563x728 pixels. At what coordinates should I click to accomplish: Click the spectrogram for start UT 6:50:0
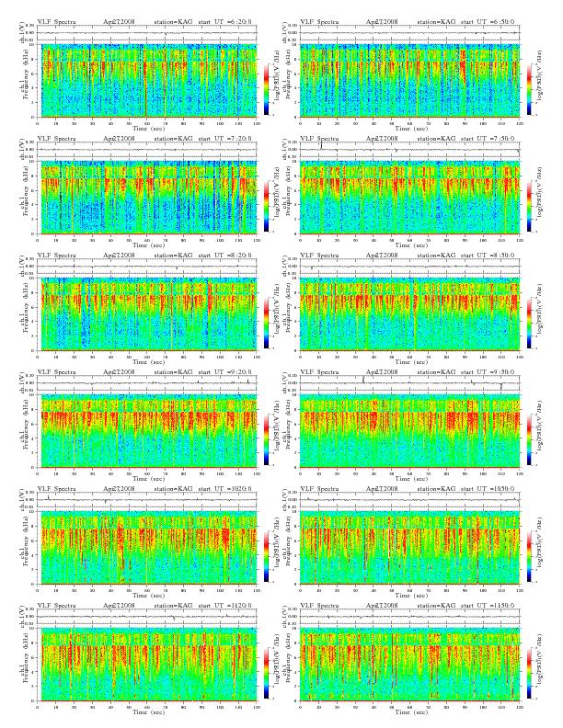(x=409, y=80)
